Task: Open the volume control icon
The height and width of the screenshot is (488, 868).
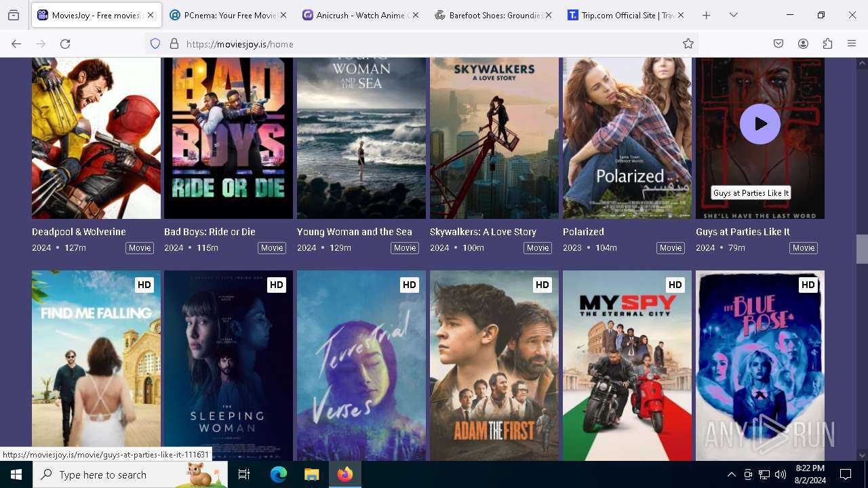Action: click(x=781, y=474)
